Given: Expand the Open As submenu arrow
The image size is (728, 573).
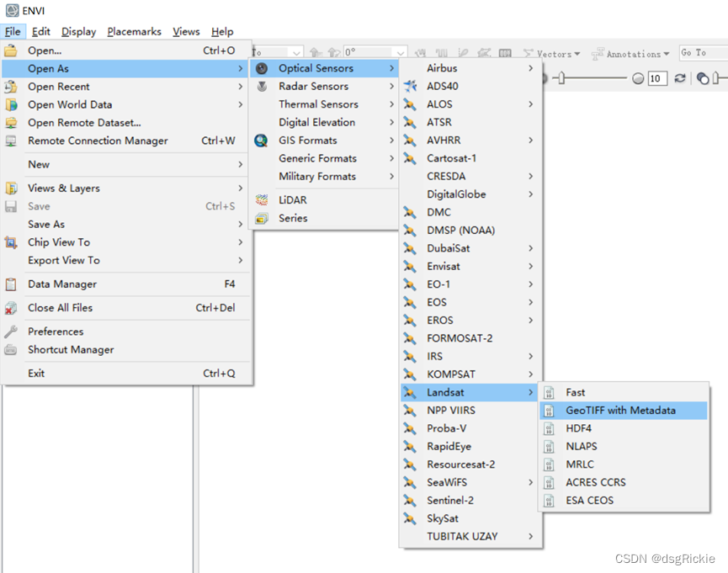Looking at the screenshot, I should [241, 68].
